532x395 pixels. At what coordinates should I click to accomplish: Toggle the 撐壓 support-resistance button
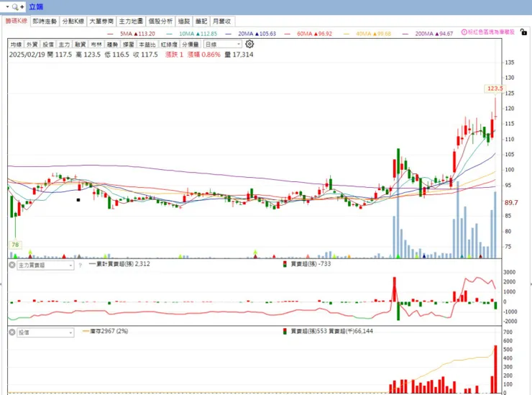(x=128, y=45)
